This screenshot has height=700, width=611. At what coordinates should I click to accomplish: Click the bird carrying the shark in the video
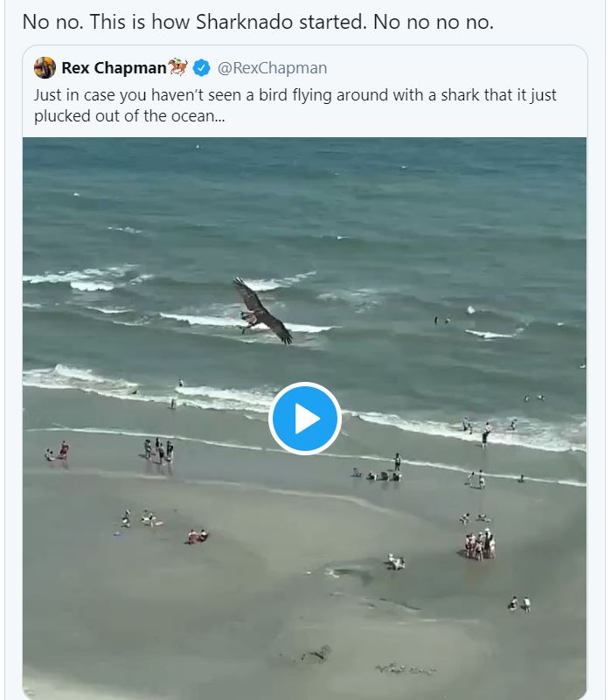[260, 312]
